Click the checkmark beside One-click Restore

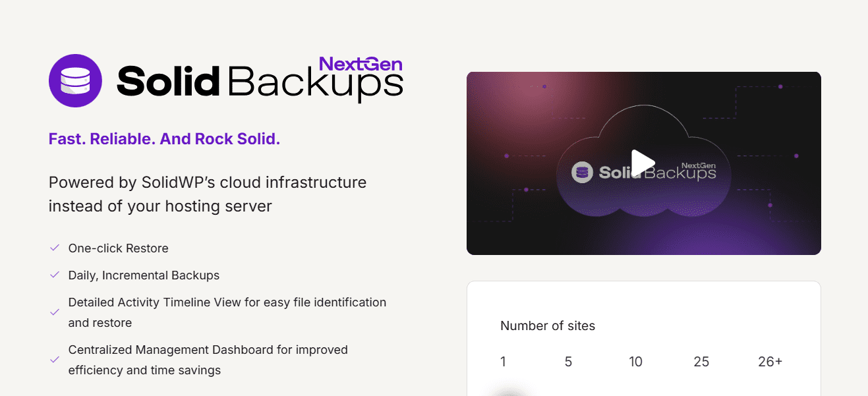pos(55,247)
